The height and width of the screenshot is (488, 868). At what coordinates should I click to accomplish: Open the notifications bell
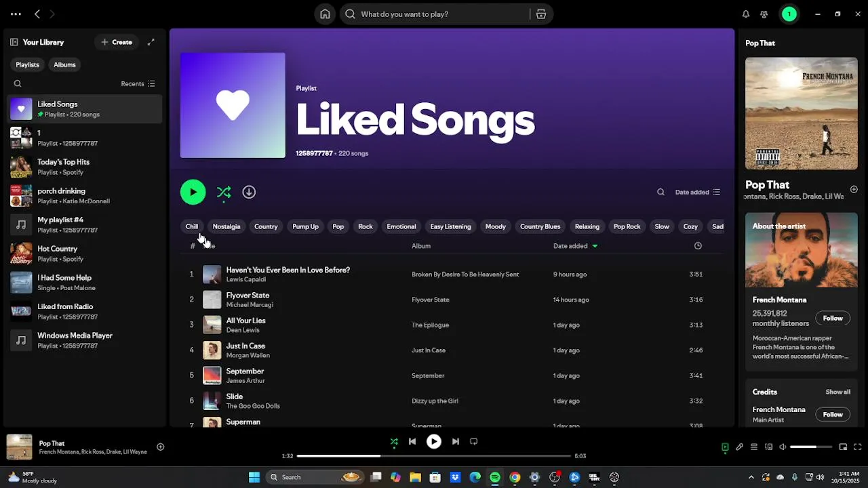click(746, 14)
